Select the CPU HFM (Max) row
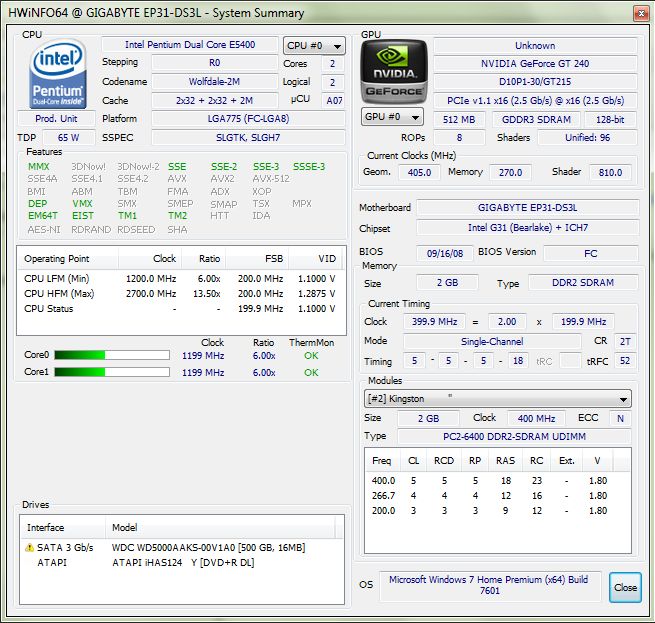 coord(180,294)
